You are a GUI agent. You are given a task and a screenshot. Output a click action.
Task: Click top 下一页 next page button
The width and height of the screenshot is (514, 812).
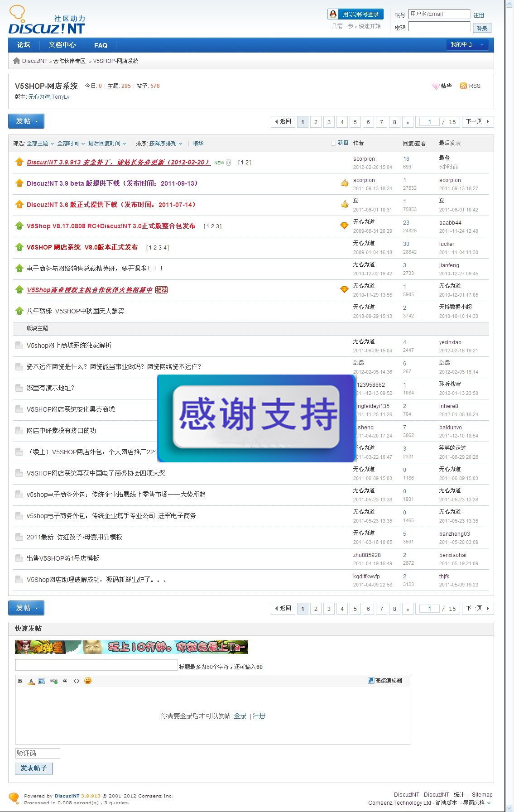click(478, 121)
